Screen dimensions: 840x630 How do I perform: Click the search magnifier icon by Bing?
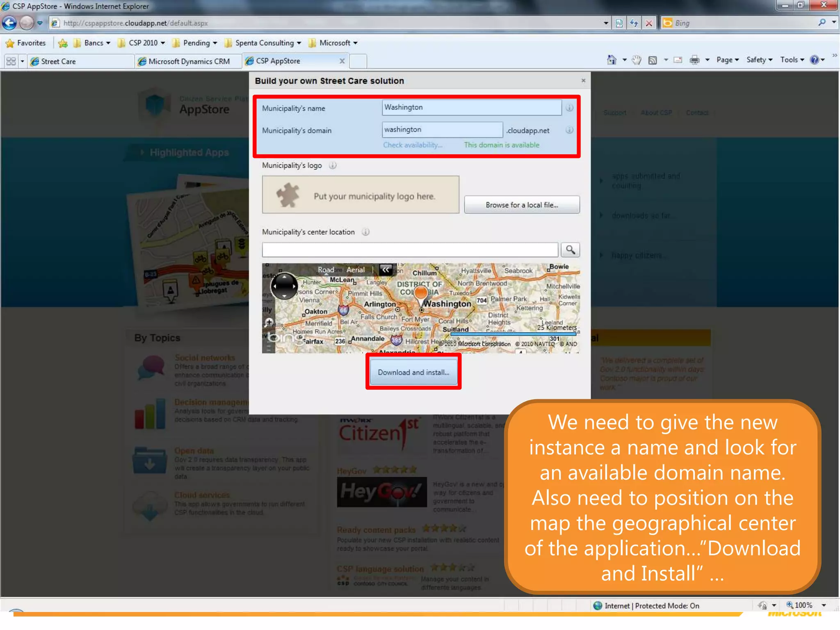pos(822,23)
